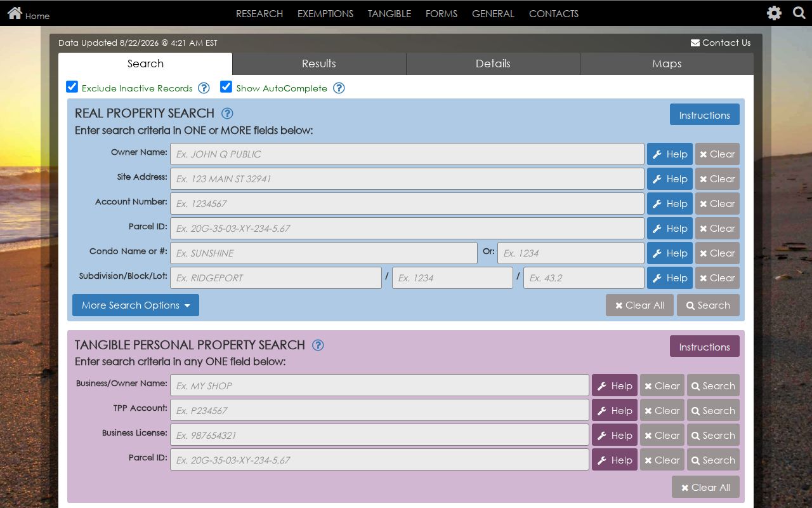This screenshot has height=508, width=812.
Task: Clear the real property Parcel ID field
Action: coord(717,228)
